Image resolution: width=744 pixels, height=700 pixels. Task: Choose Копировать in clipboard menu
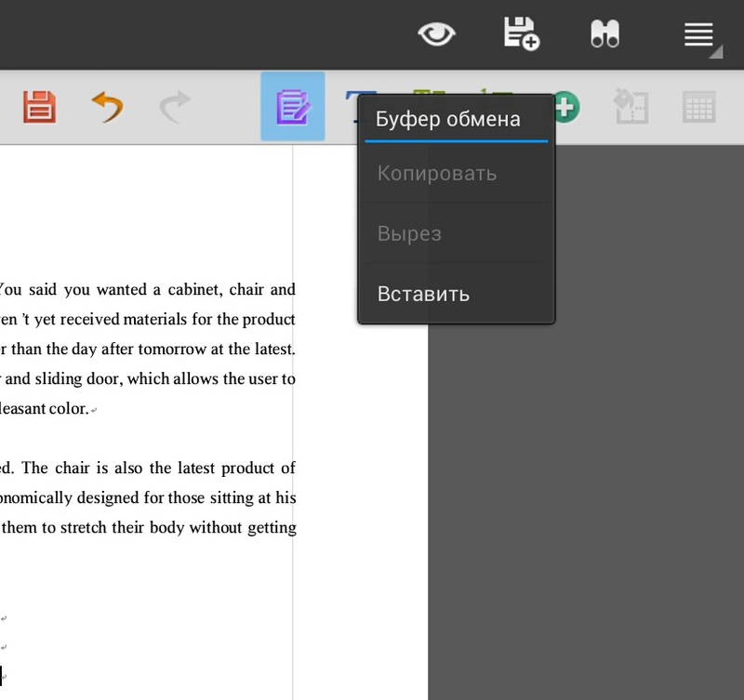pyautogui.click(x=456, y=174)
